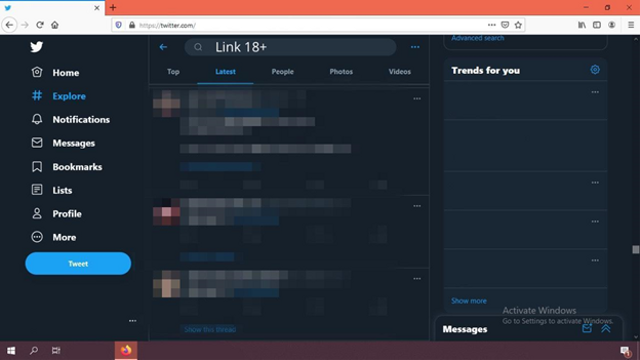The width and height of the screenshot is (640, 360).
Task: Open the second tweet's three-dot menu
Action: click(417, 206)
